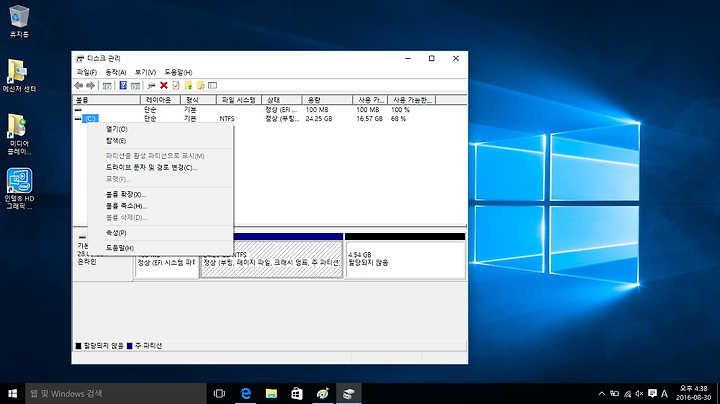Viewport: 720px width, 404px height.
Task: Toggle the console tree icon after the forward arrow
Action: (x=107, y=85)
